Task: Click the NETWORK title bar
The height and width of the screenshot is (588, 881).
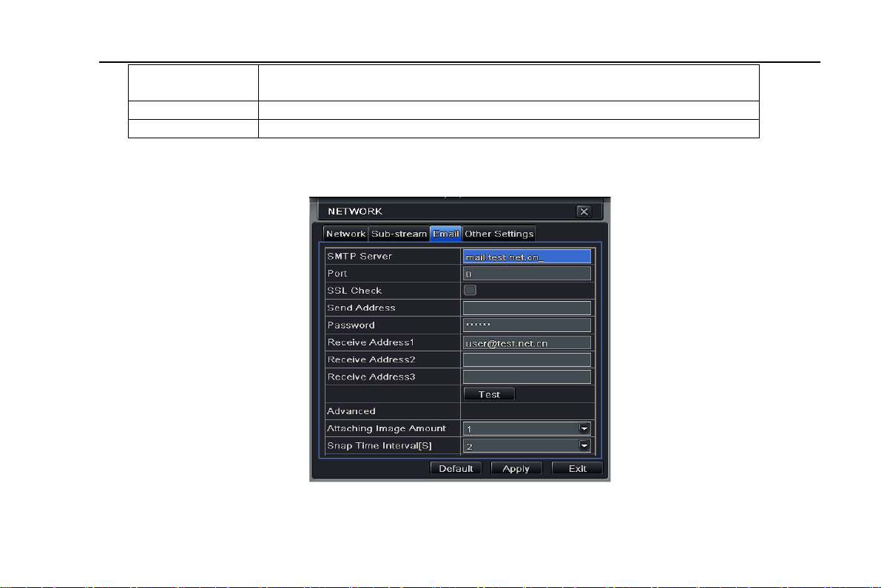Action: click(444, 212)
